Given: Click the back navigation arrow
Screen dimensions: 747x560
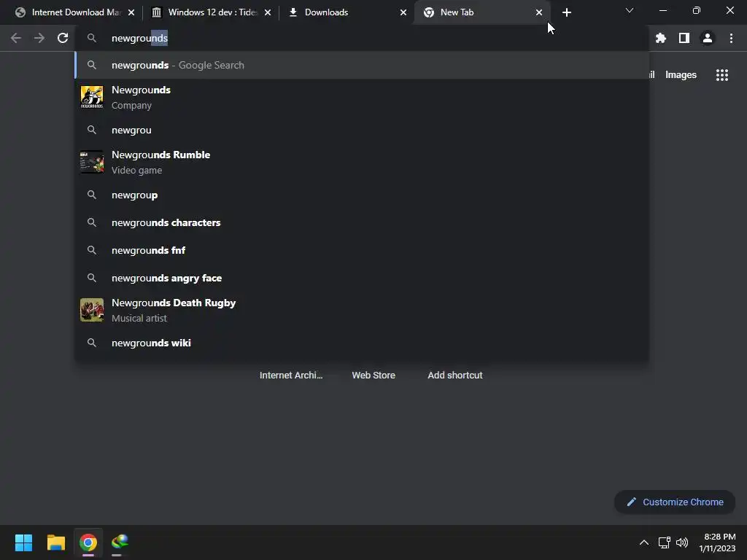Looking at the screenshot, I should pyautogui.click(x=16, y=38).
